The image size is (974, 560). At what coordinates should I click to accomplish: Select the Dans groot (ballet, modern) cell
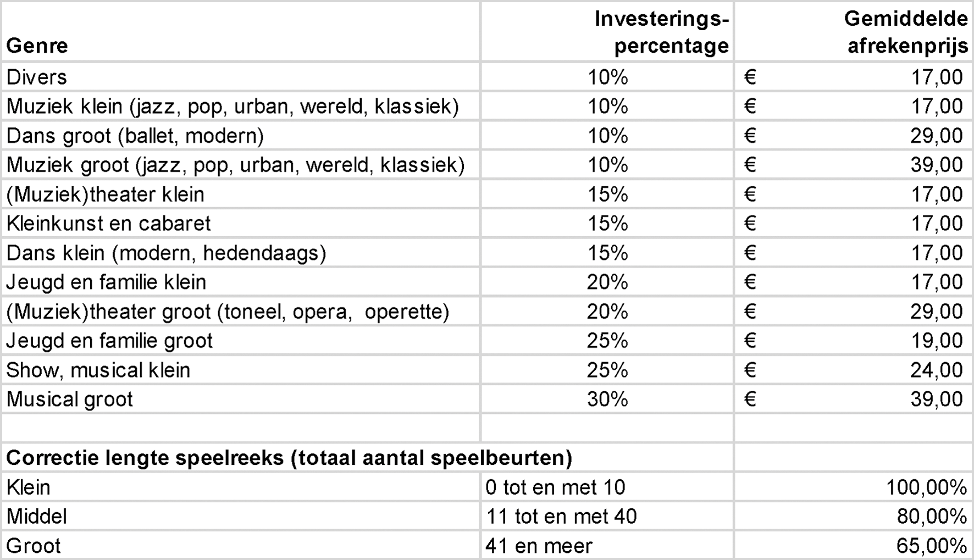(135, 136)
